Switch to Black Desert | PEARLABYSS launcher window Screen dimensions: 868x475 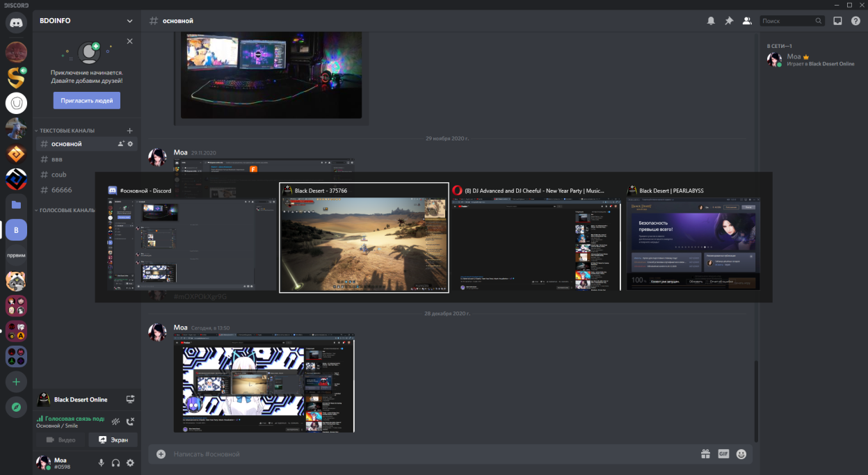point(693,238)
